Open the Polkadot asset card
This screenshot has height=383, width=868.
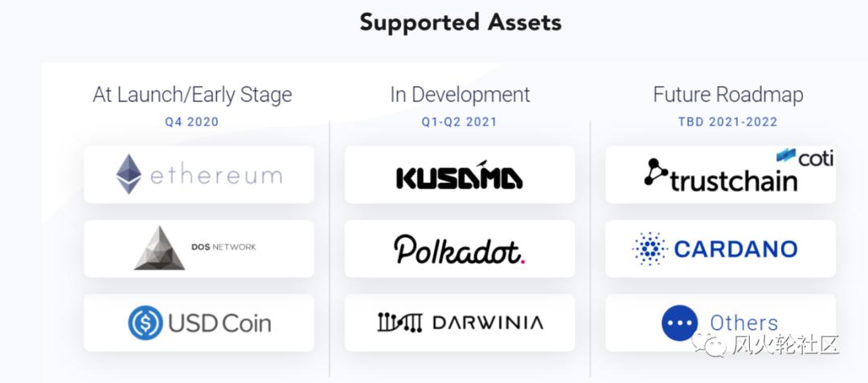click(459, 249)
